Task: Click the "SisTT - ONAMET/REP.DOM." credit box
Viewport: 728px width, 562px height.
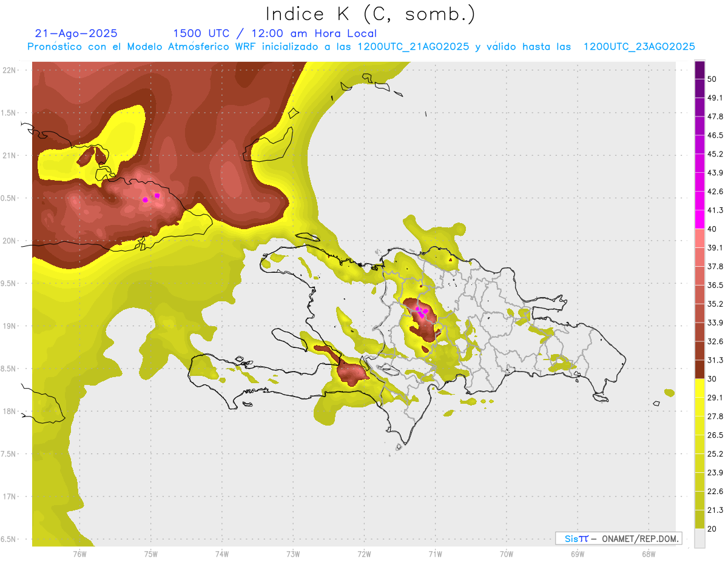Action: point(618,538)
